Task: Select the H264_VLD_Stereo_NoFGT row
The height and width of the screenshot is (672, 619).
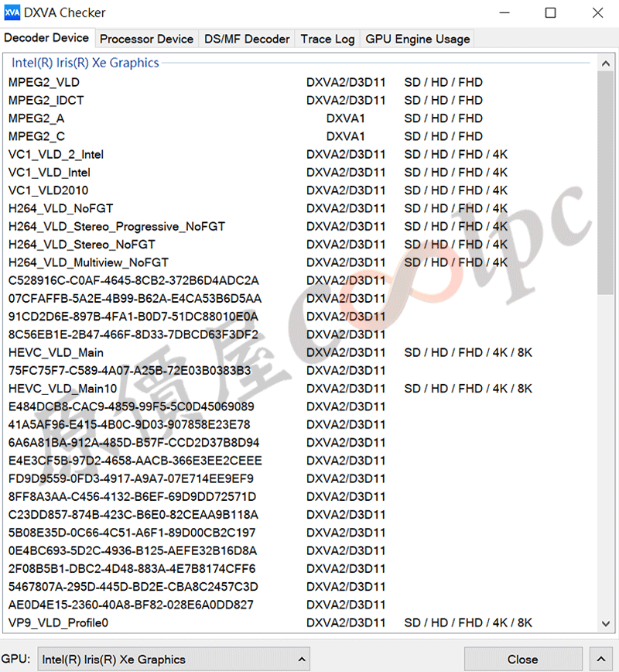Action: point(300,245)
